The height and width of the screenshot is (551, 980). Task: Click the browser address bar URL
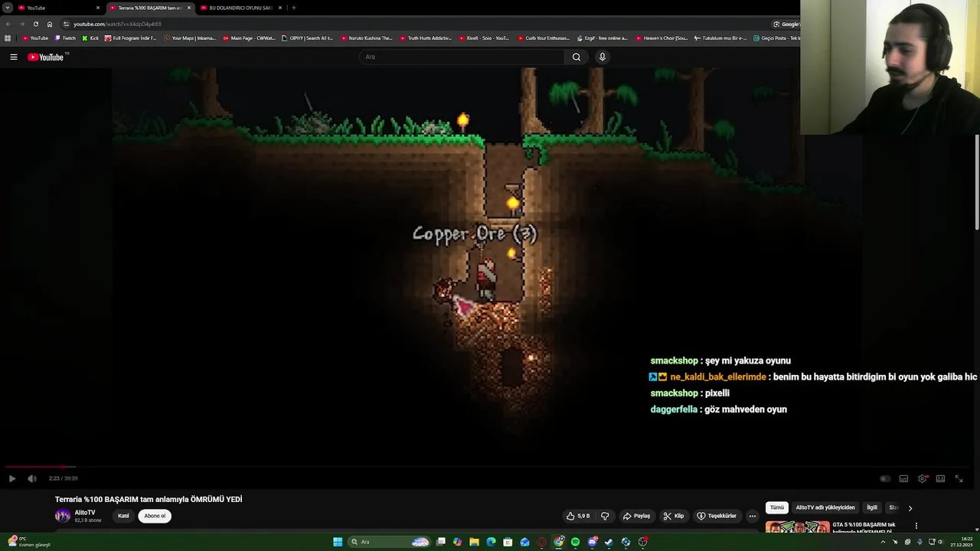coord(117,24)
